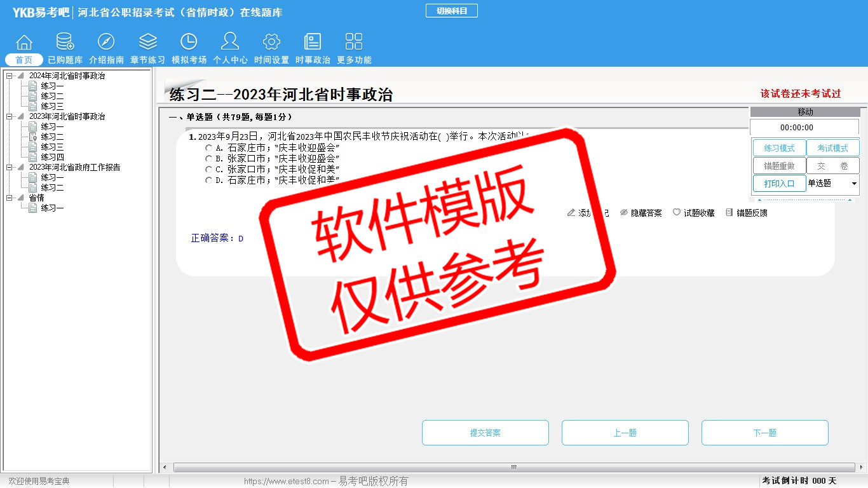Click the horizontal scrollbar at bottom
Image resolution: width=868 pixels, height=488 pixels.
[x=513, y=468]
